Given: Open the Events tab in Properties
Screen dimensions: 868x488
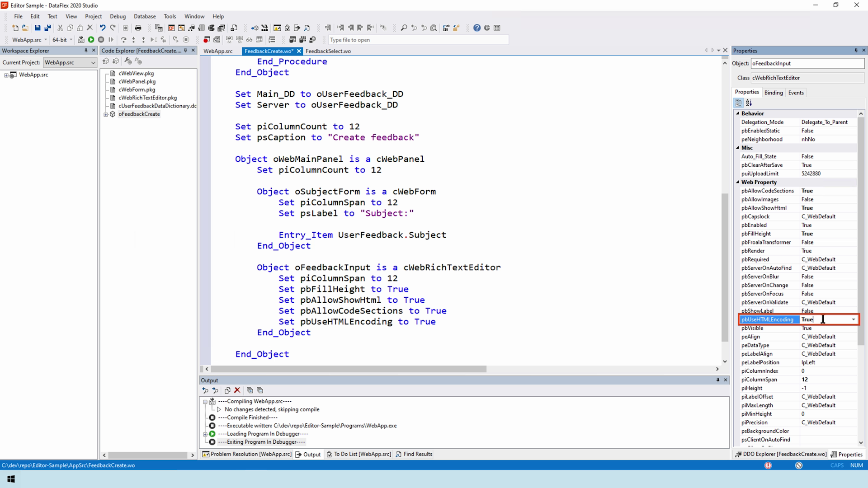Looking at the screenshot, I should pyautogui.click(x=796, y=93).
